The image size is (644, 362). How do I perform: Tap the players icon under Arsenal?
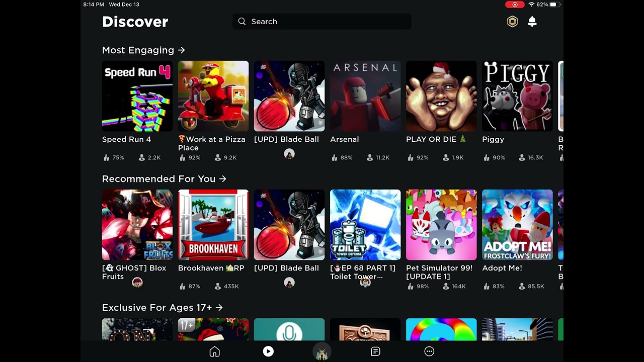(x=370, y=157)
